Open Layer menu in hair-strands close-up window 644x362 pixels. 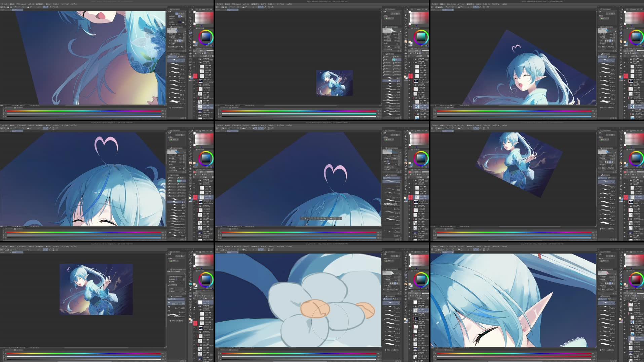pyautogui.click(x=31, y=4)
